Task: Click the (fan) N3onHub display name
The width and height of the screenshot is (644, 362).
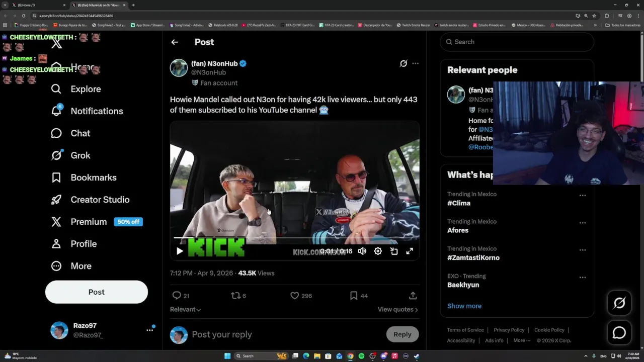Action: 214,63
